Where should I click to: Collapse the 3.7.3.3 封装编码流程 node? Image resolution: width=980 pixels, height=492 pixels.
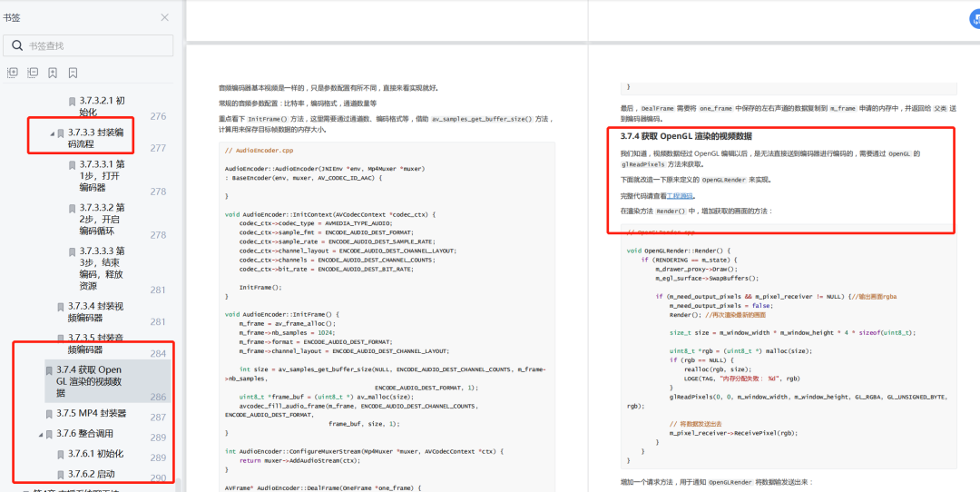coord(52,133)
